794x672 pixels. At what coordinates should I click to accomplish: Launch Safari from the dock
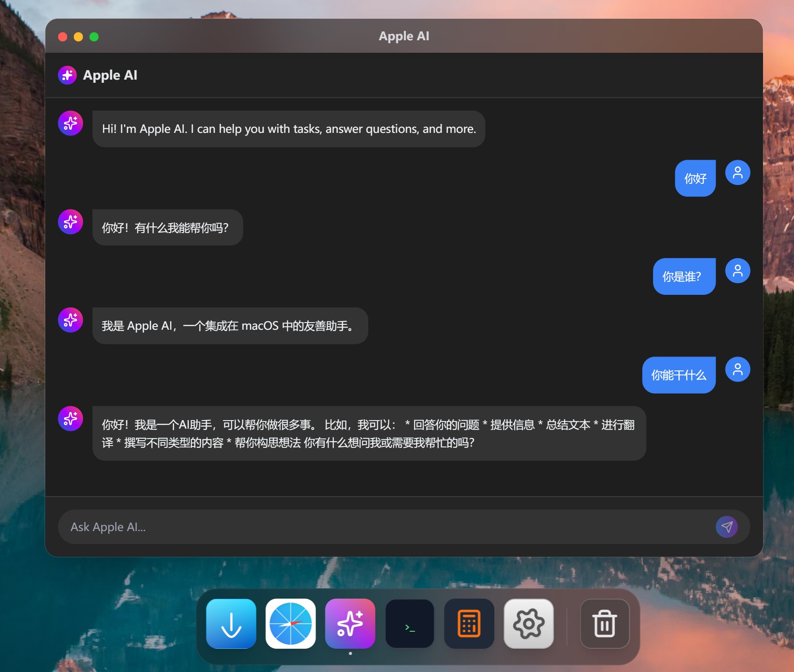[290, 623]
